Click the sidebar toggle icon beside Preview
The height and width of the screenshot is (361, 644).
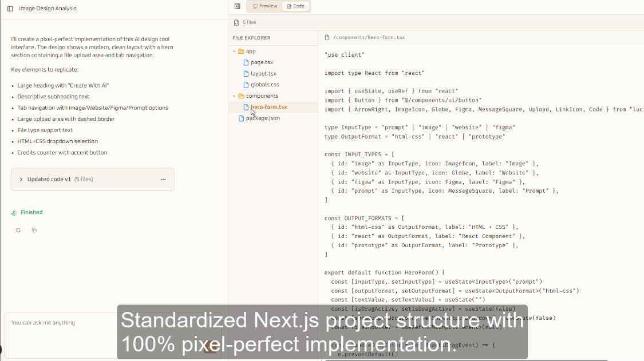pos(237,6)
